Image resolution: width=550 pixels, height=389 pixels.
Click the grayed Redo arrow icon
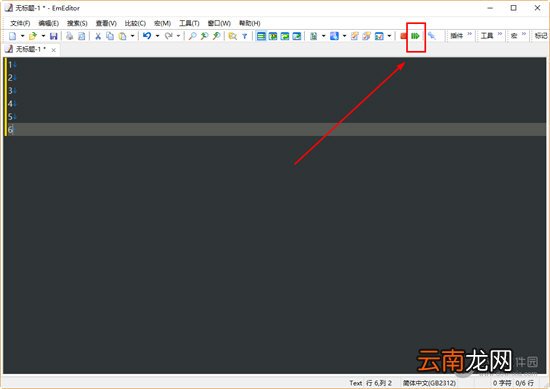point(169,36)
